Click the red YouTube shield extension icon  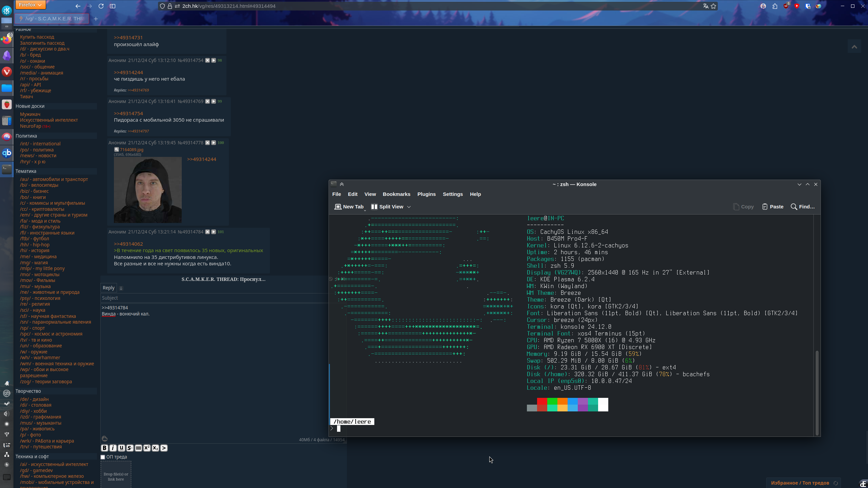(x=797, y=6)
